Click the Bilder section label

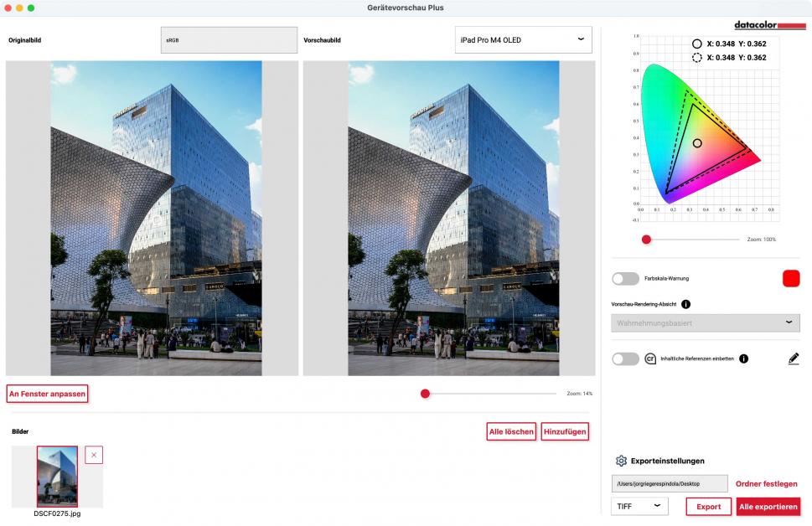tap(20, 431)
